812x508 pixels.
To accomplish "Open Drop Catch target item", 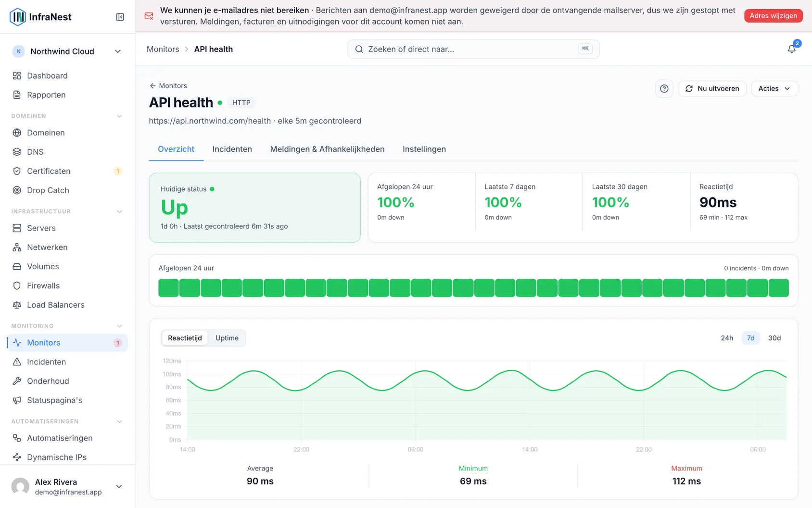I will tap(67, 190).
